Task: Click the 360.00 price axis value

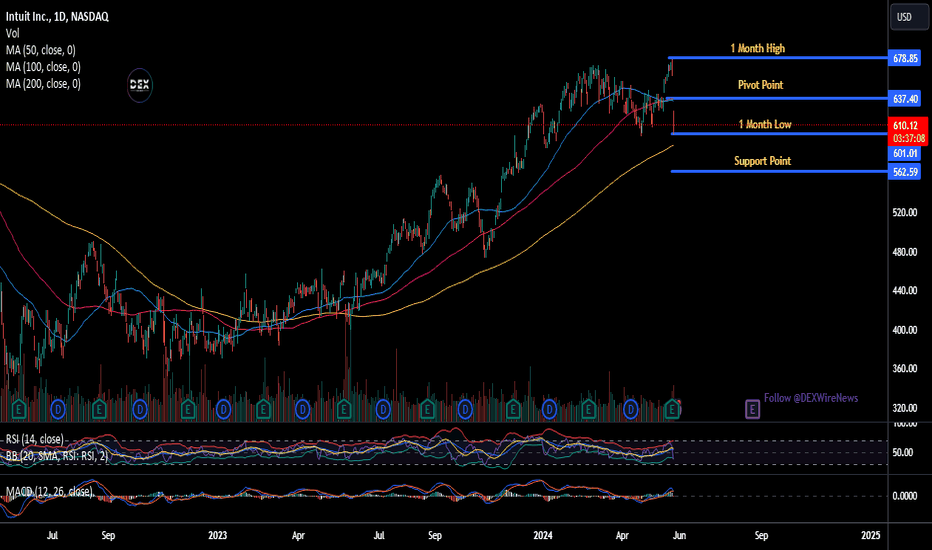Action: point(905,369)
